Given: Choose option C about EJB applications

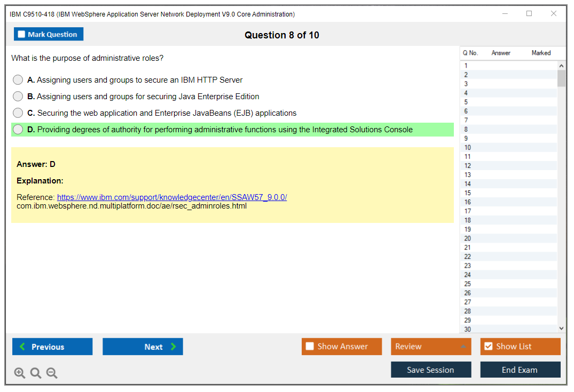Looking at the screenshot, I should 18,113.
